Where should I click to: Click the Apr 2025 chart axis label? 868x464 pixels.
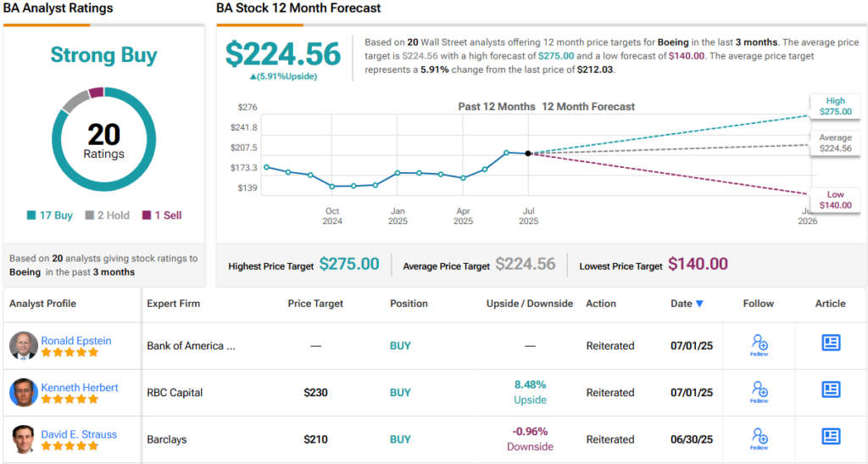(x=464, y=216)
